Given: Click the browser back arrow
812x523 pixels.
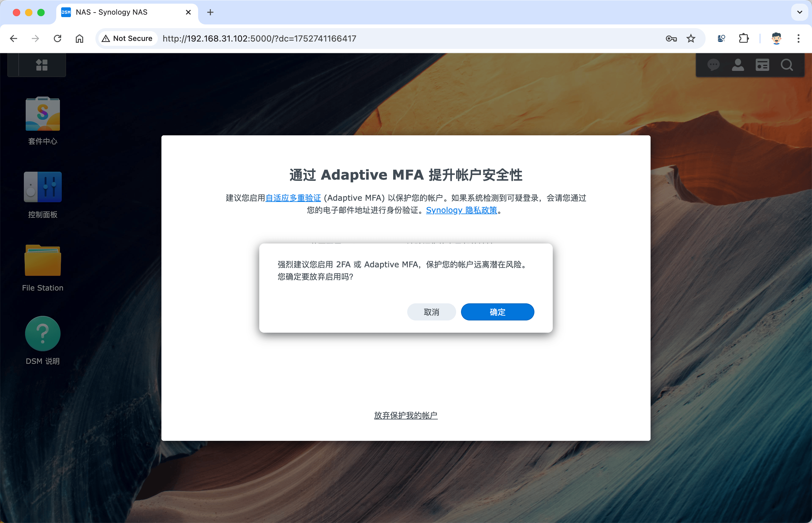Looking at the screenshot, I should coord(13,38).
